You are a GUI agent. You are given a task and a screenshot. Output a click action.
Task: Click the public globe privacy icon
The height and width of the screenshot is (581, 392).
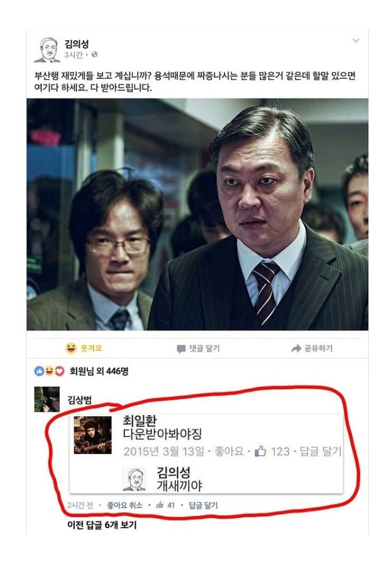click(x=94, y=55)
